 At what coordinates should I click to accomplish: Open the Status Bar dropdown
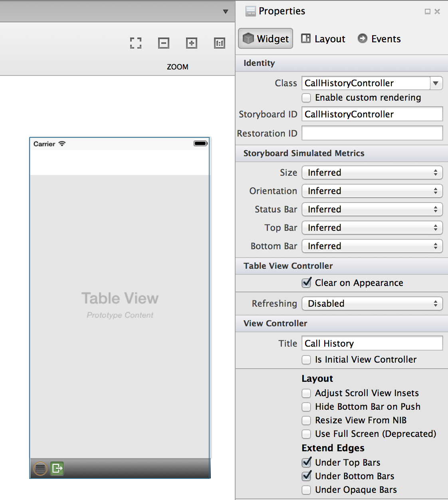[x=372, y=209]
